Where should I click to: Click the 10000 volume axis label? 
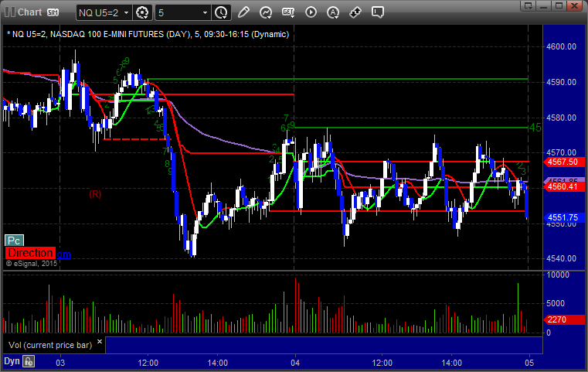pos(558,275)
